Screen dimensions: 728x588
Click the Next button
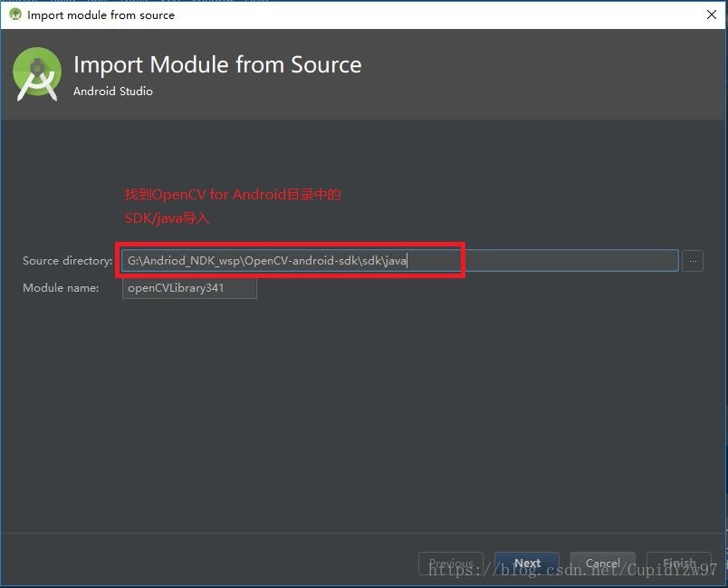click(x=527, y=564)
